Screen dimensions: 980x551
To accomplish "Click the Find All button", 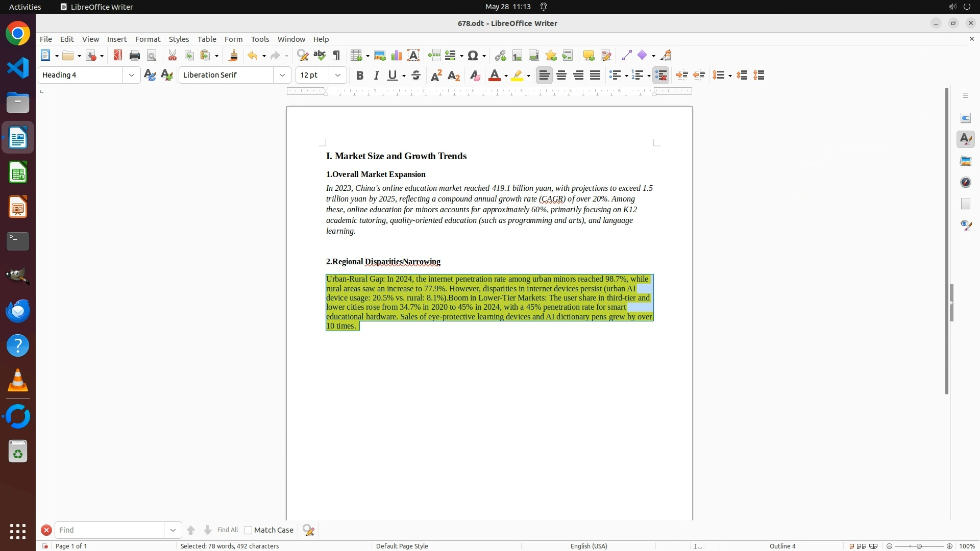I will point(227,530).
